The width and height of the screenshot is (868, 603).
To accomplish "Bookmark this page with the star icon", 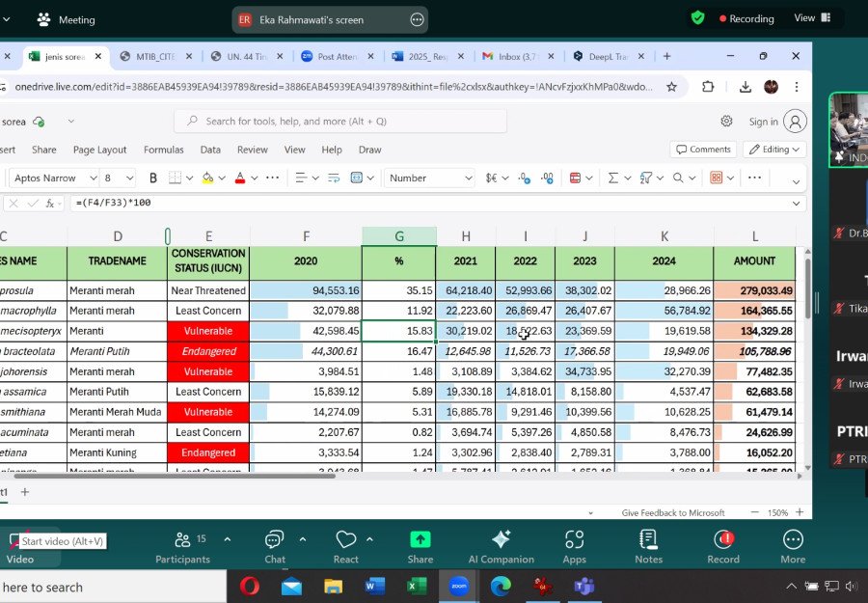I will (x=671, y=87).
